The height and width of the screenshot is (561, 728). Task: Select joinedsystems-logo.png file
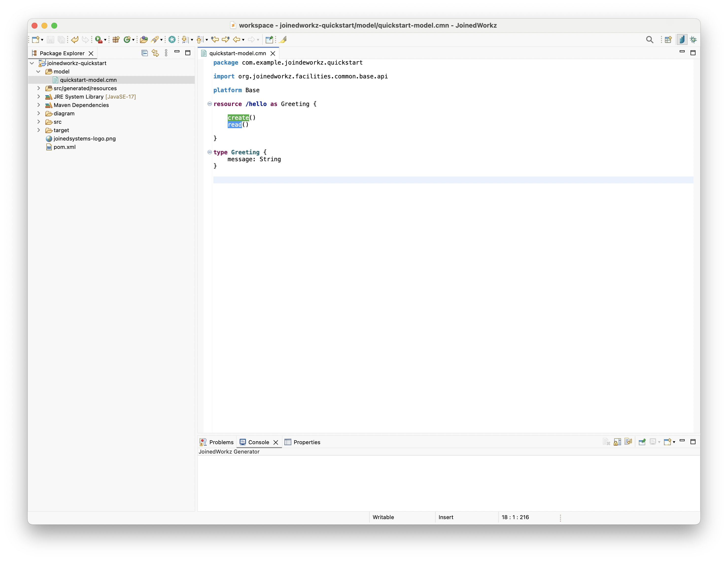(x=84, y=139)
